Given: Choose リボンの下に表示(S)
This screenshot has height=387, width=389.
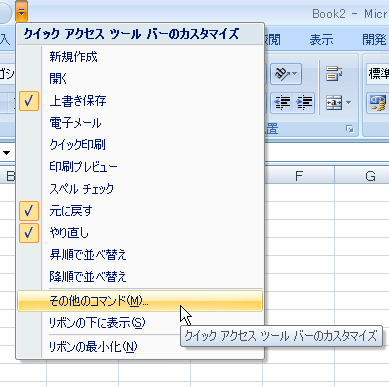Looking at the screenshot, I should (x=140, y=323).
